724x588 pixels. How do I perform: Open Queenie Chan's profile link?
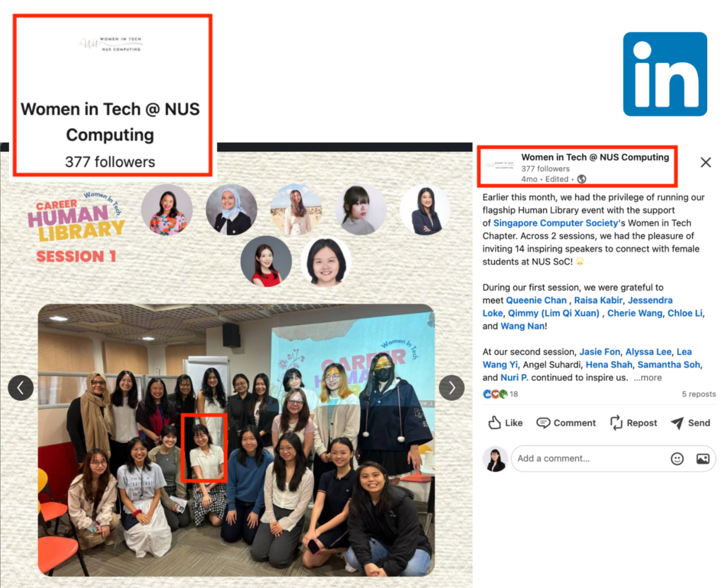tap(536, 300)
